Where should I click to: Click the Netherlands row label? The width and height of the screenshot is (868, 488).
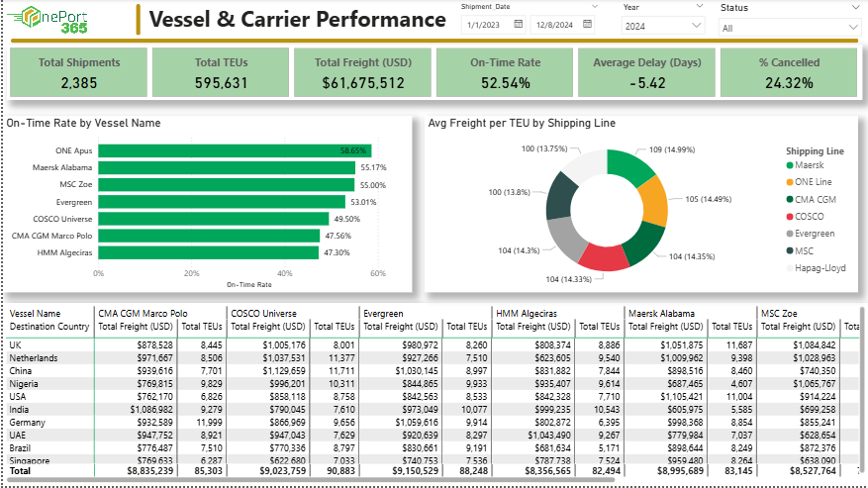pyautogui.click(x=34, y=358)
